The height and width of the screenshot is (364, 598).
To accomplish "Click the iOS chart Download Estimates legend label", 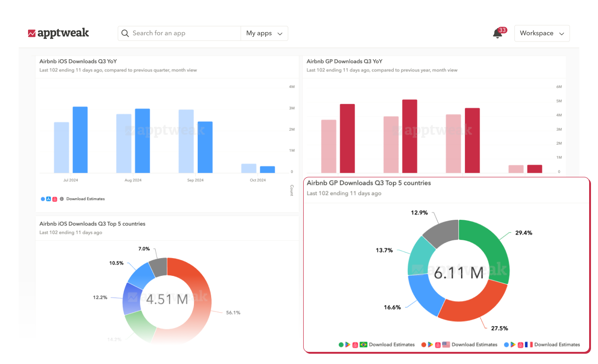I will click(85, 199).
